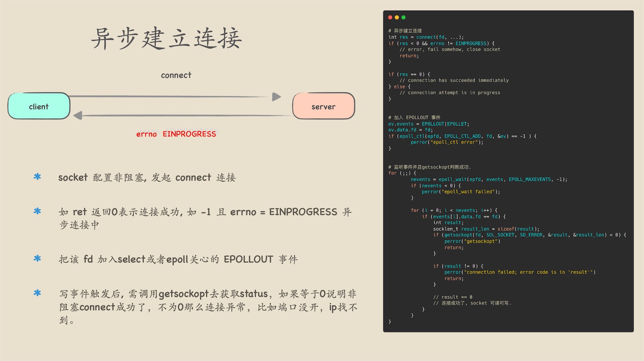Click the getsockopt SOL_SOCKET line in code

click(x=529, y=235)
